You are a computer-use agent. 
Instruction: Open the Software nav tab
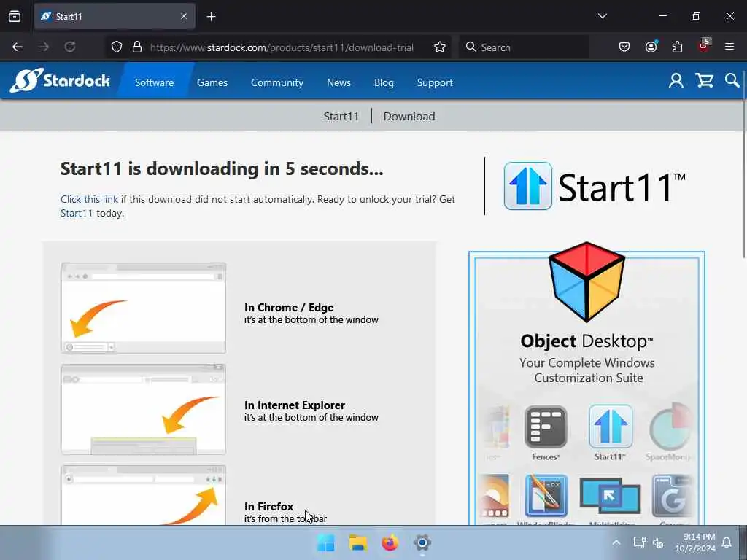tap(155, 82)
